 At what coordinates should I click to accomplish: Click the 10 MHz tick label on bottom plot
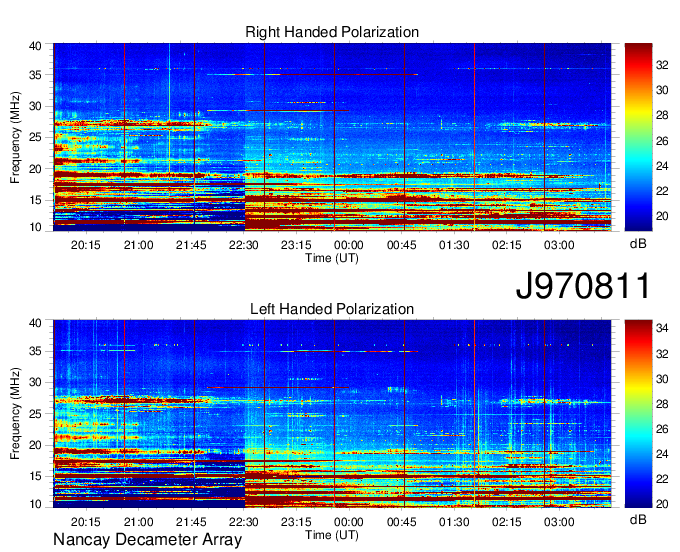click(35, 504)
